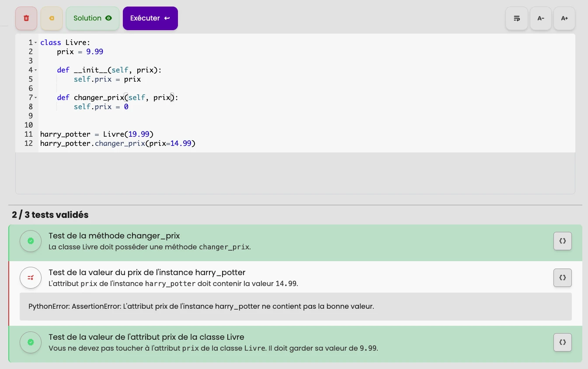
Task: Increase font size with A+
Action: click(564, 18)
